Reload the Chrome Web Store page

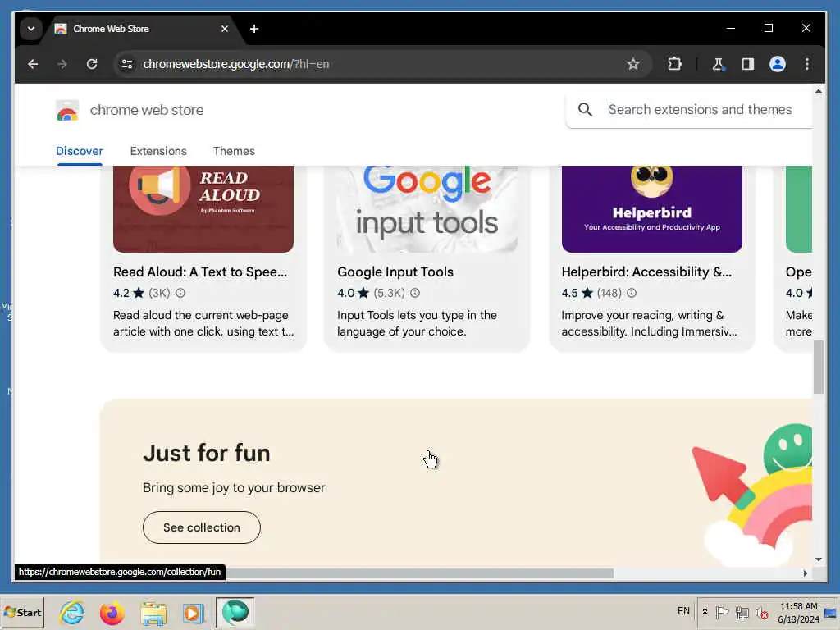(x=92, y=64)
